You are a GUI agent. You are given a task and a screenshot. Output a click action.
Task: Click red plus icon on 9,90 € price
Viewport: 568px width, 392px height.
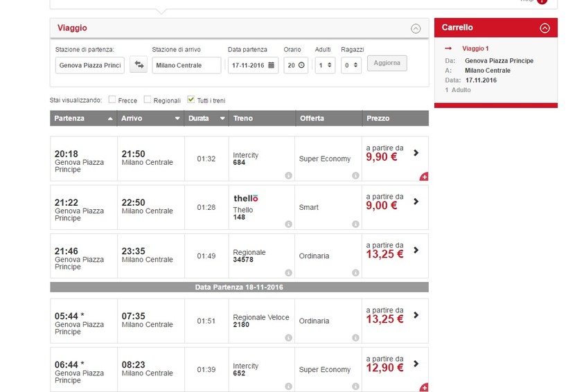click(424, 177)
